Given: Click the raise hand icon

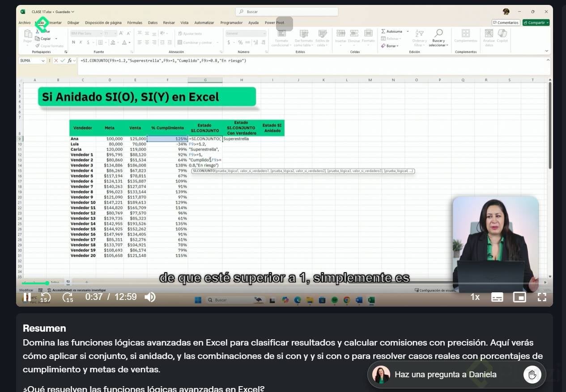Looking at the screenshot, I should coord(532,375).
